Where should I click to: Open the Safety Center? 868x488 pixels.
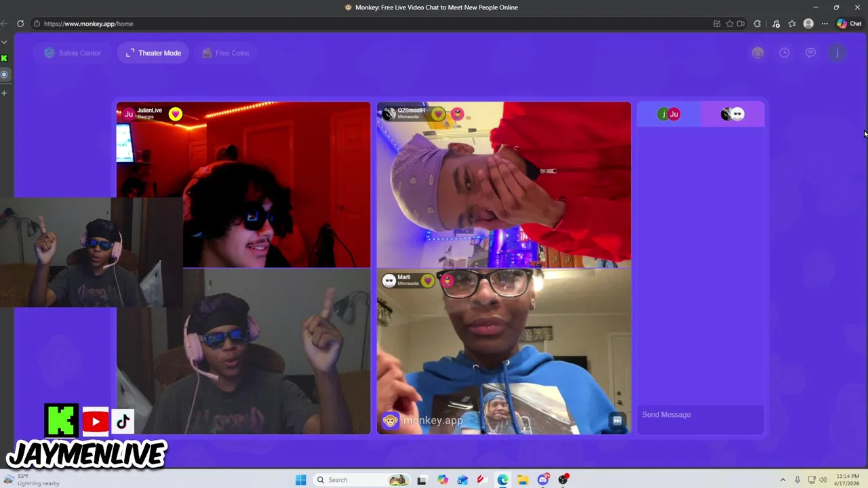tap(72, 53)
